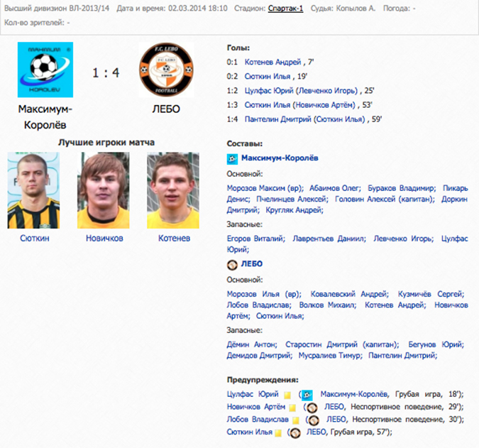Image resolution: width=479 pixels, height=448 pixels.
Task: Select Сюткин player photo thumbnail
Action: tap(33, 190)
